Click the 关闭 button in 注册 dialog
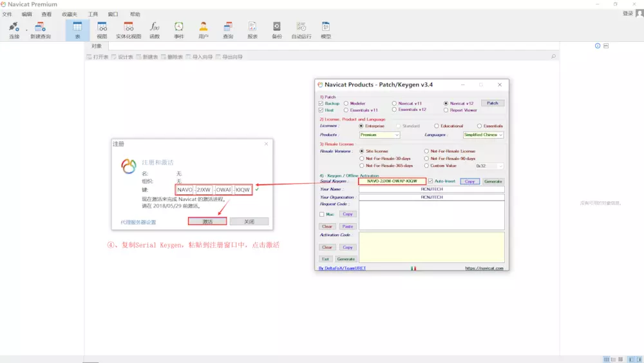 (x=249, y=222)
